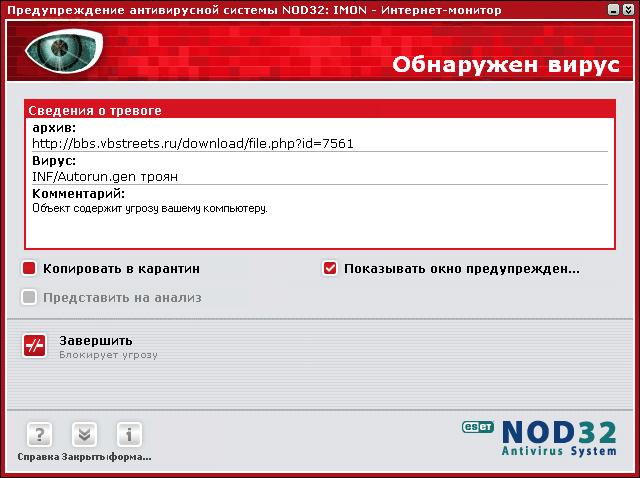This screenshot has width=640, height=478.
Task: Click the Вирус: field label
Action: click(54, 160)
